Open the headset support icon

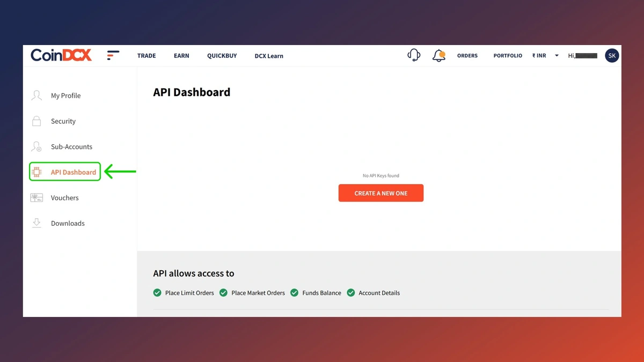(x=414, y=55)
